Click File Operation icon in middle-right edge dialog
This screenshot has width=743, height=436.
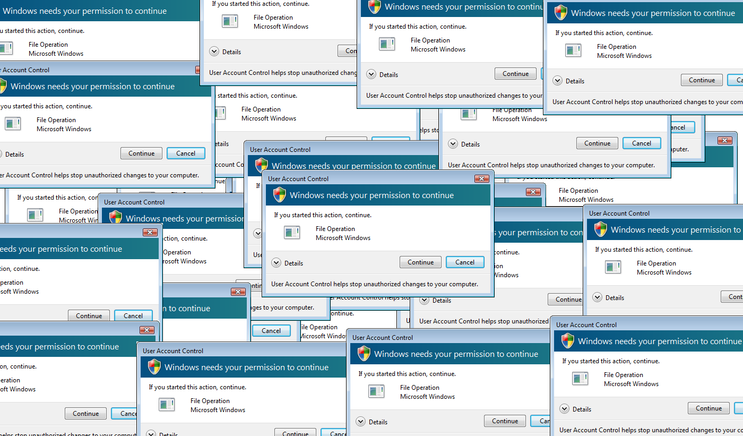pos(613,267)
